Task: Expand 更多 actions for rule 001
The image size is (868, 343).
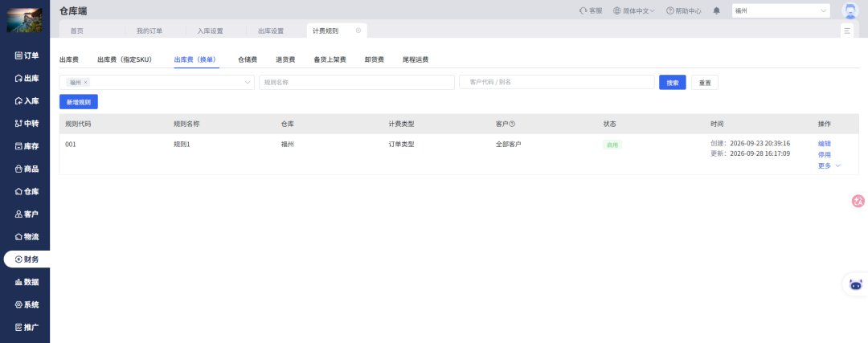Action: 829,165
